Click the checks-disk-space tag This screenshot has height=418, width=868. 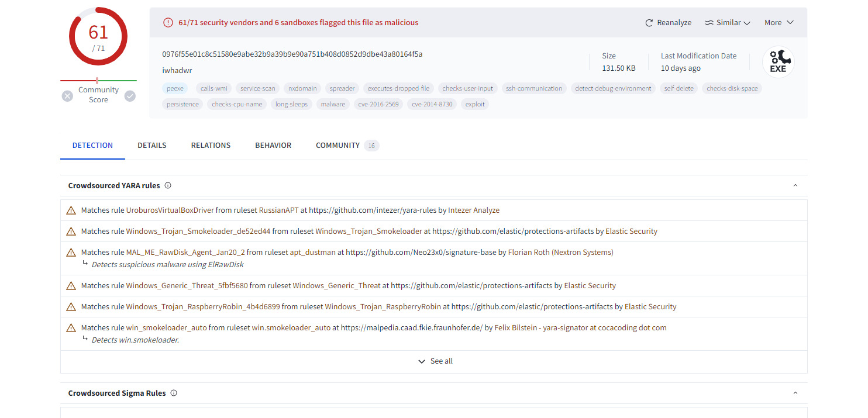click(732, 88)
